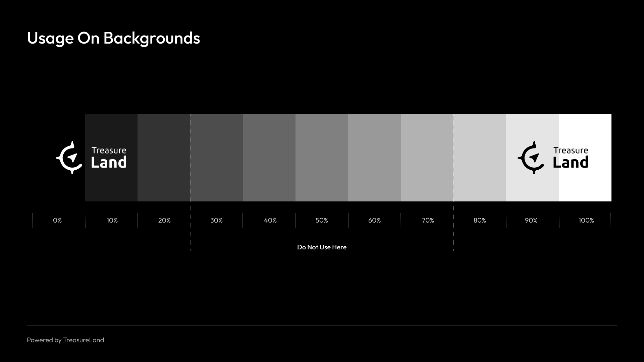Click the Powered by TreasureLand footer
The height and width of the screenshot is (362, 644).
coord(65,340)
